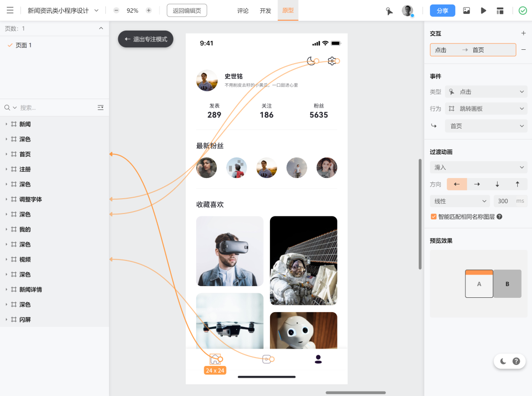Click 返回编辑页 button

point(187,10)
